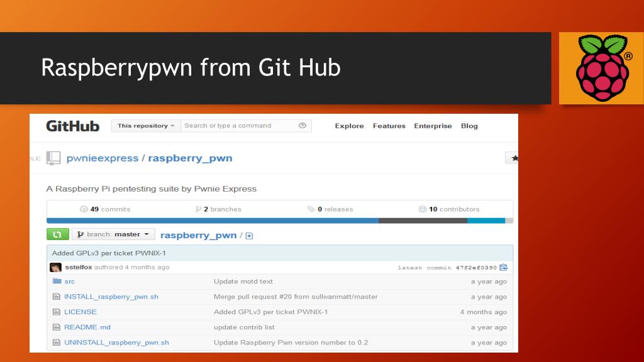Screen dimensions: 644x362
Task: Click the commits clock icon
Action: click(x=84, y=209)
